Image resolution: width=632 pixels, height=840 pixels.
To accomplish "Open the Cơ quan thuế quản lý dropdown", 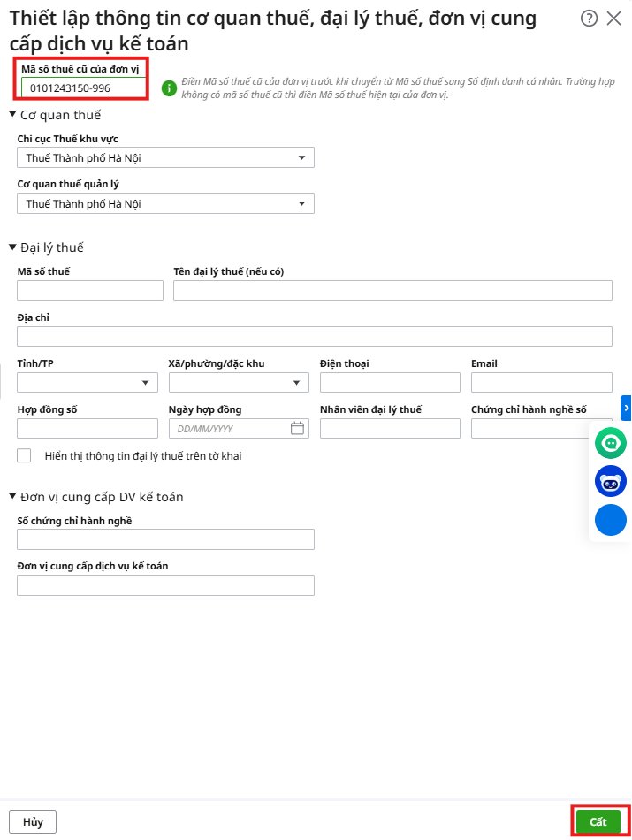I will pos(301,204).
